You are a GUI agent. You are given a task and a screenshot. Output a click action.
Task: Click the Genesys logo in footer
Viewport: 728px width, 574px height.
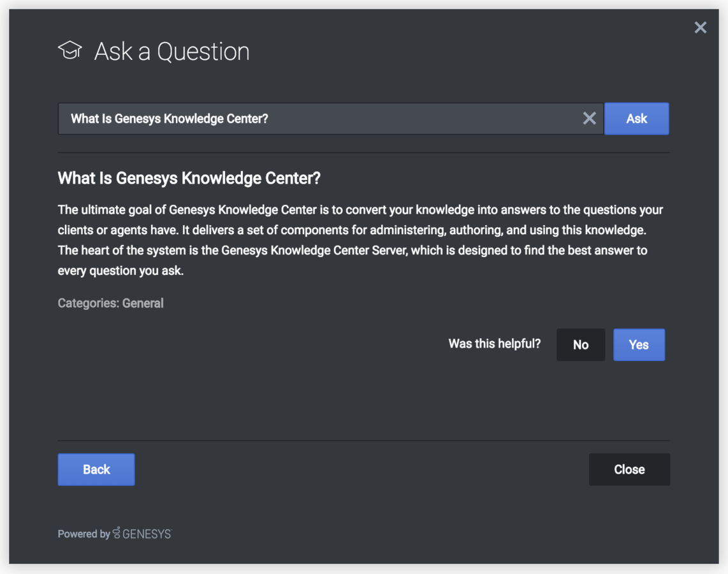(142, 534)
